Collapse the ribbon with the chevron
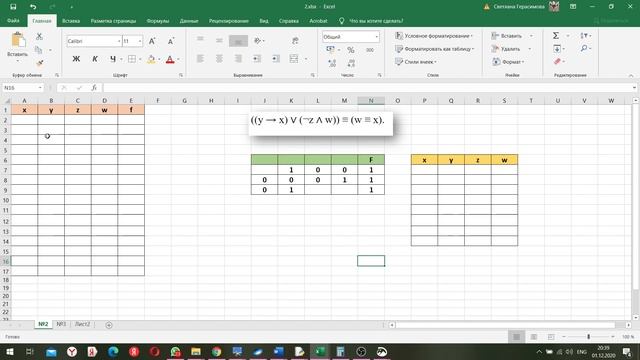The height and width of the screenshot is (360, 640). click(x=631, y=76)
